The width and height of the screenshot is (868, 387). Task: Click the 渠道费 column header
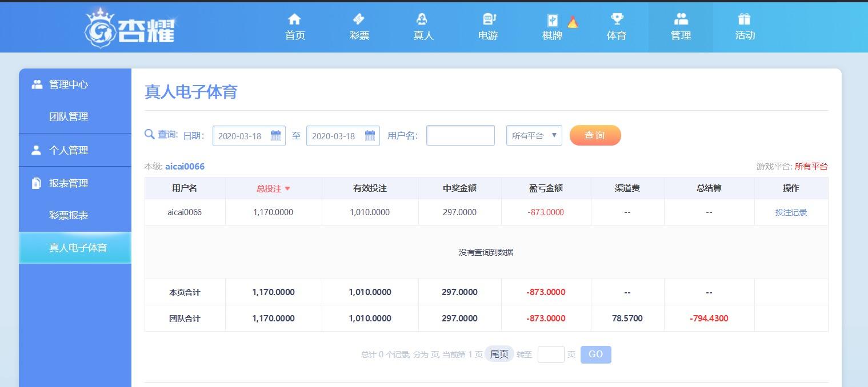pyautogui.click(x=627, y=188)
